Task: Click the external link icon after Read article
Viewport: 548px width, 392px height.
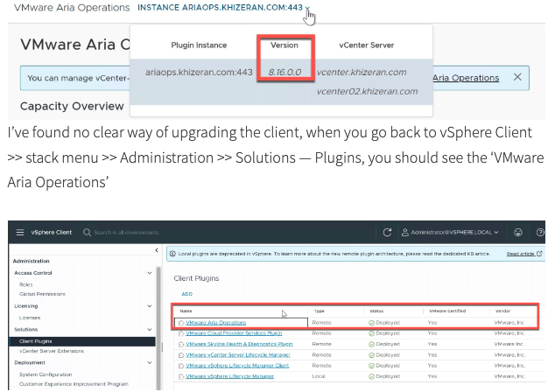Action: 539,254
